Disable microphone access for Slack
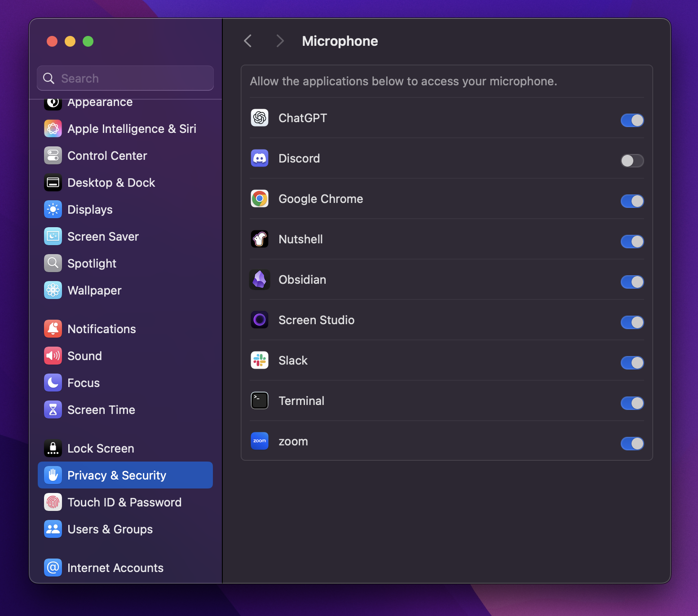The height and width of the screenshot is (616, 698). click(632, 363)
